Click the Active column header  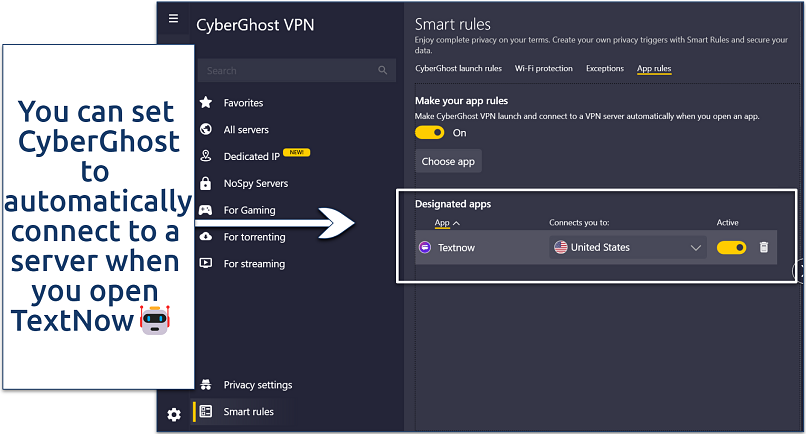(x=727, y=223)
